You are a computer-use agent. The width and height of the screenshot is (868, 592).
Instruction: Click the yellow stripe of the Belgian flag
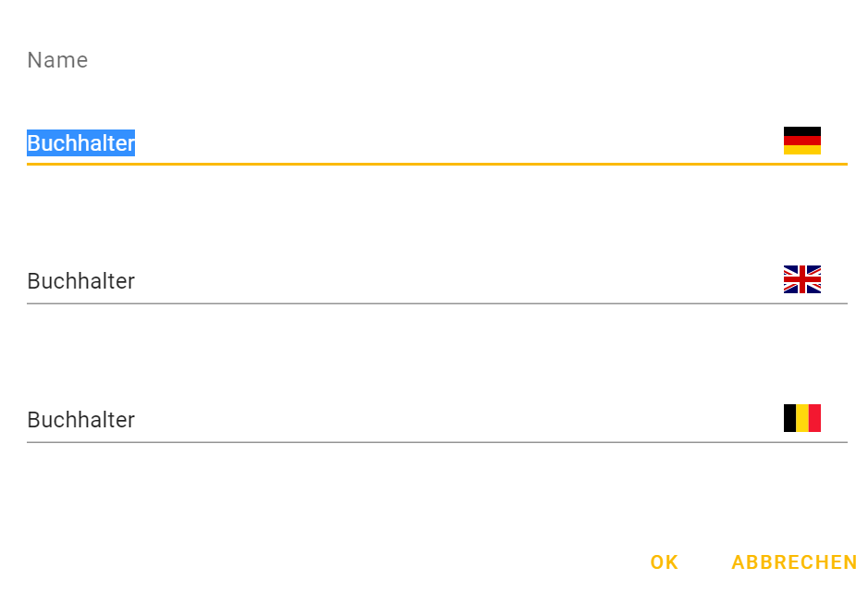(x=801, y=418)
